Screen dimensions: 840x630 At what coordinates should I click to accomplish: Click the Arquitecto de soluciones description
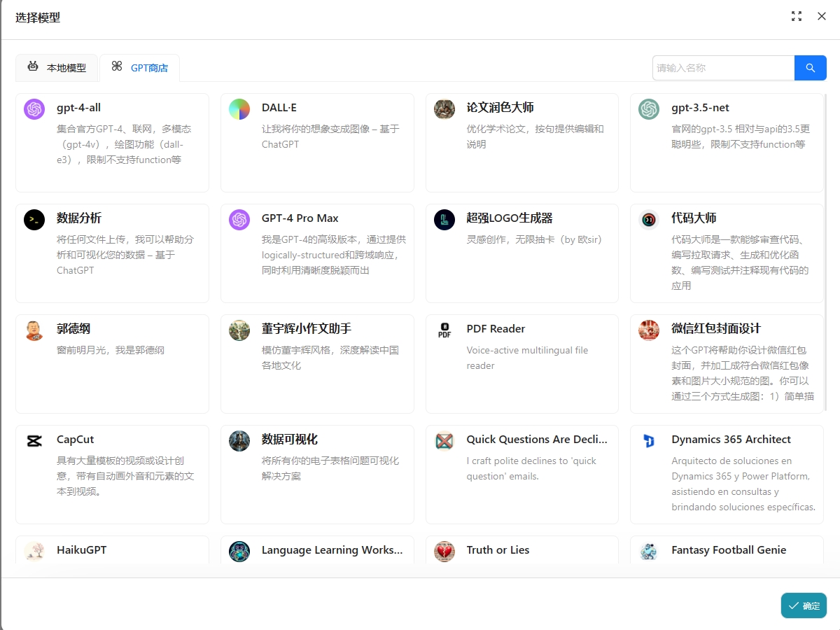click(x=743, y=484)
